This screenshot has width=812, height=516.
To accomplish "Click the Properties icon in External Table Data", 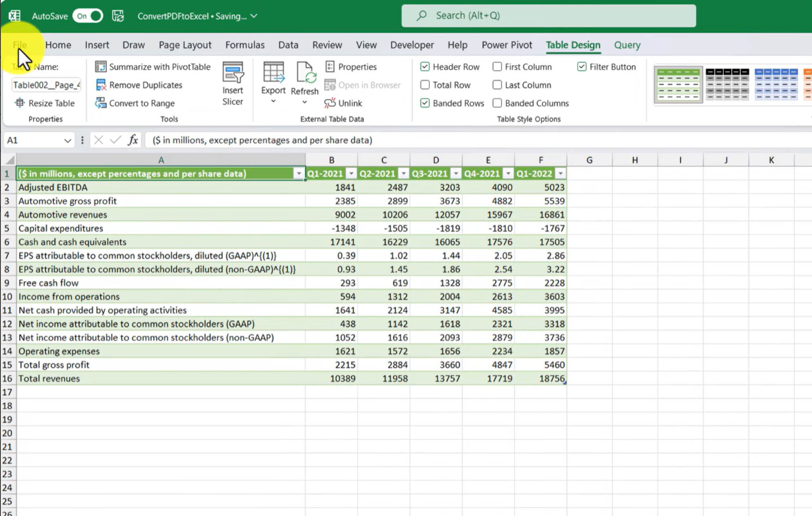I will (x=330, y=67).
